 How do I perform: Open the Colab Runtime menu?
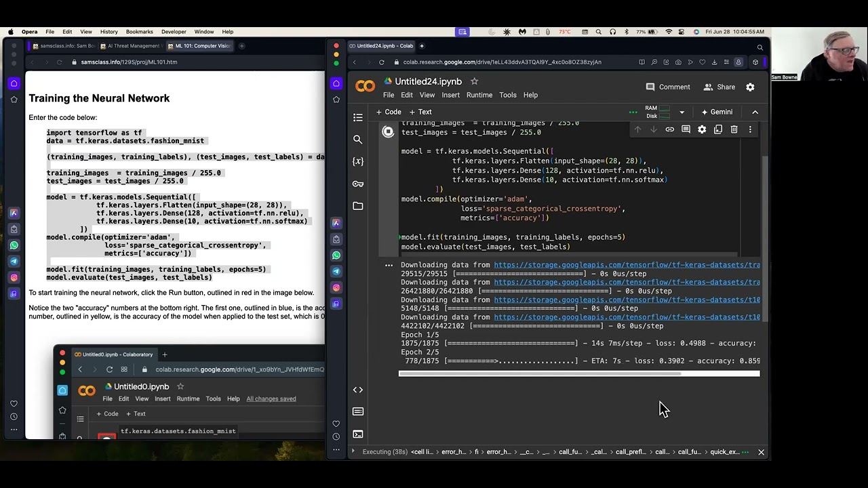[479, 95]
